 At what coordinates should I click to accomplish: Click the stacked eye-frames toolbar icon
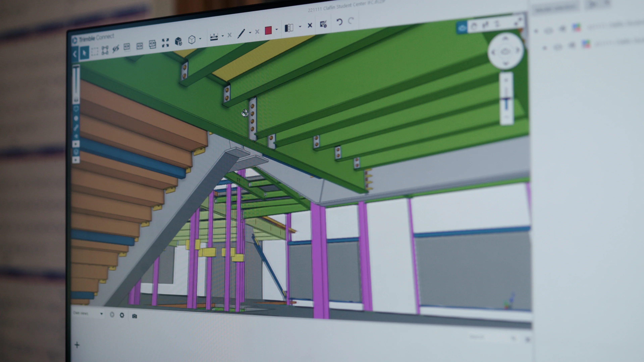pos(152,44)
